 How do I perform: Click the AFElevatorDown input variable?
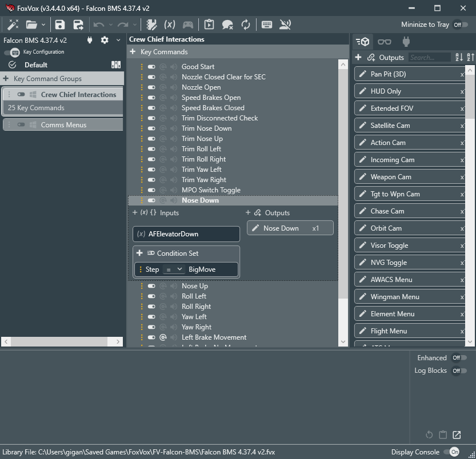[186, 234]
